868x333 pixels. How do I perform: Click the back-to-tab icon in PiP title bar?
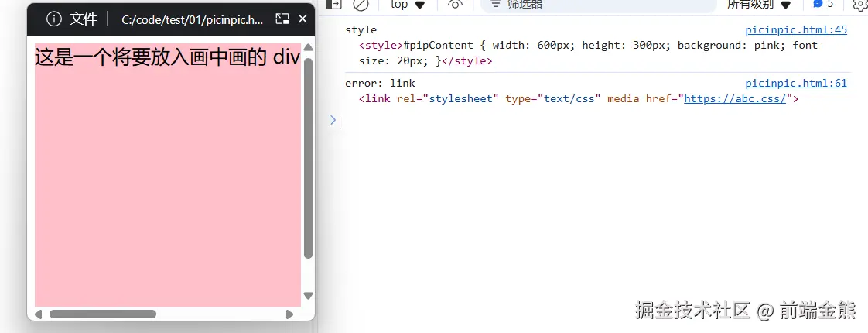[282, 19]
